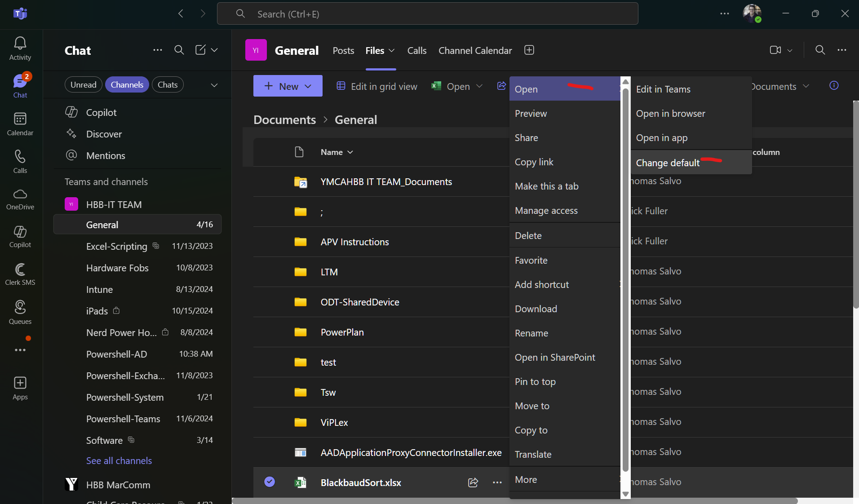The width and height of the screenshot is (859, 504).
Task: Expand the filter list chevron beside Chats
Action: (x=214, y=85)
